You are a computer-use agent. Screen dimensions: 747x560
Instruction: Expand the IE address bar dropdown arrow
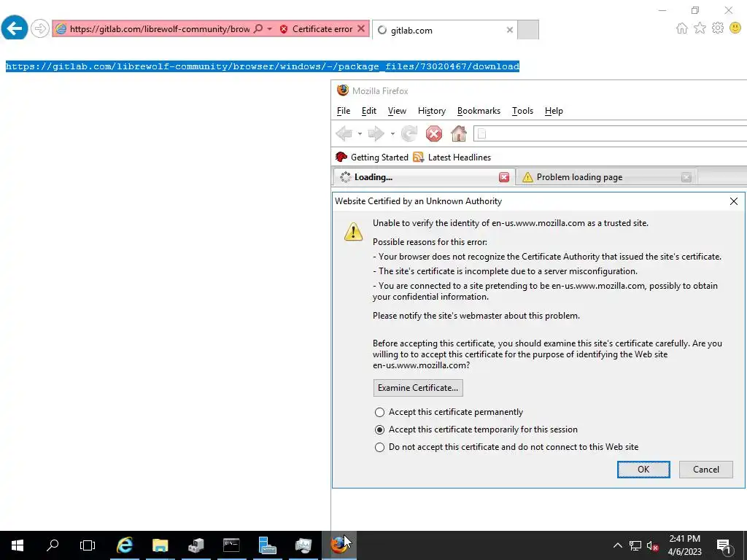270,28
